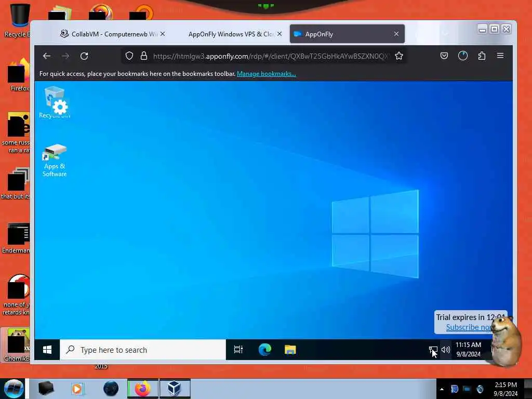Click Subscribe now link in trial notice
The height and width of the screenshot is (399, 532).
(x=468, y=327)
